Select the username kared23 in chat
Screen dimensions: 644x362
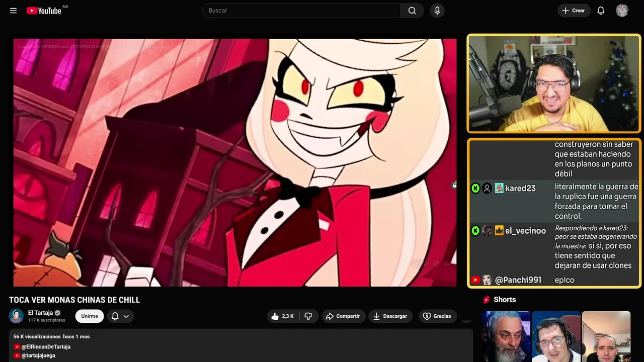pos(520,189)
